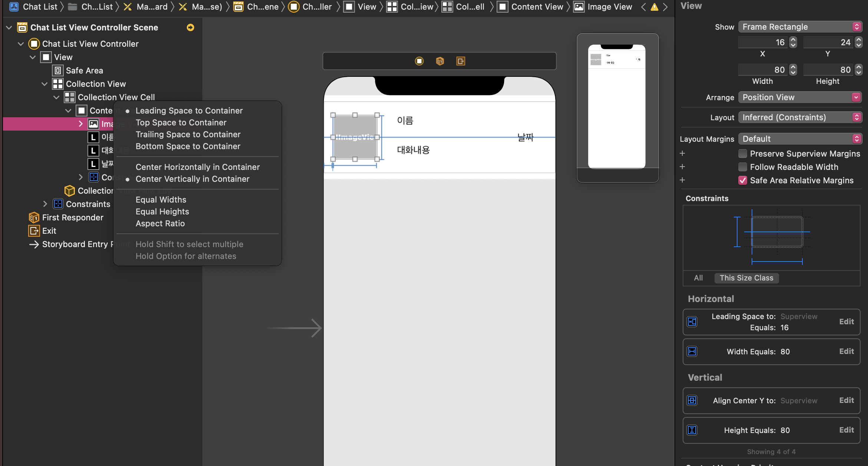Screen dimensions: 868x466
Task: Increment the X position stepper
Action: (x=793, y=40)
